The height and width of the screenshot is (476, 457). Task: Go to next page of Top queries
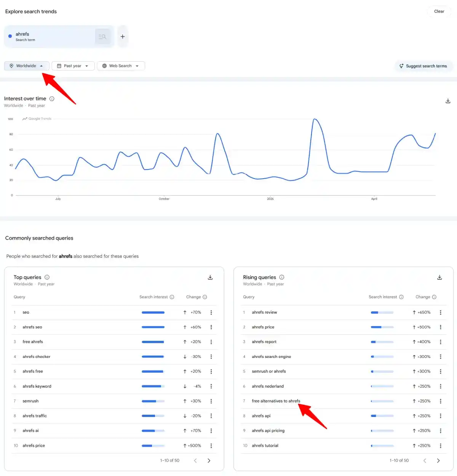[209, 461]
